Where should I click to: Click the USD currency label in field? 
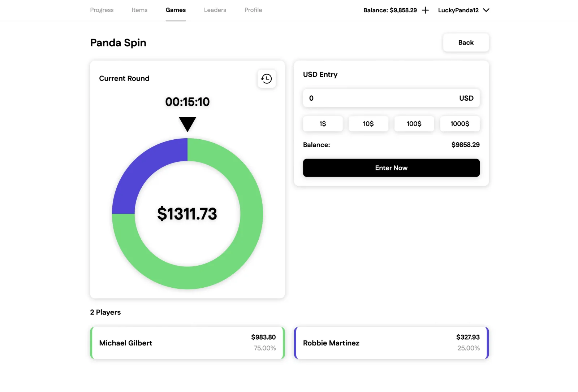[466, 98]
